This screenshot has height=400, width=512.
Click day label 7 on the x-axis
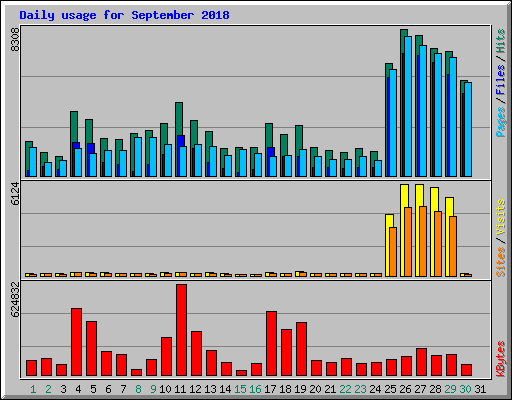coord(123,389)
